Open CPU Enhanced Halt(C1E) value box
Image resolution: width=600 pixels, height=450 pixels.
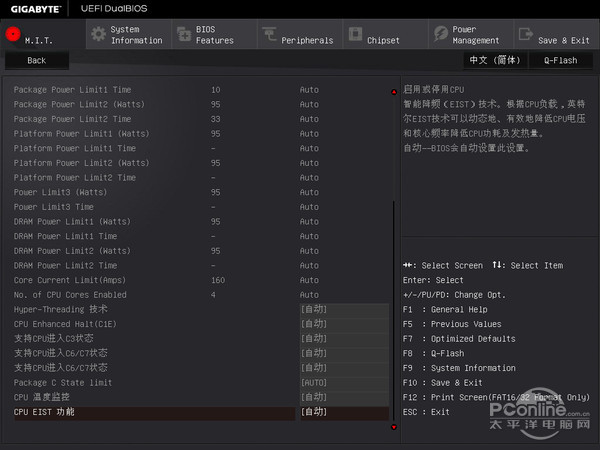344,324
